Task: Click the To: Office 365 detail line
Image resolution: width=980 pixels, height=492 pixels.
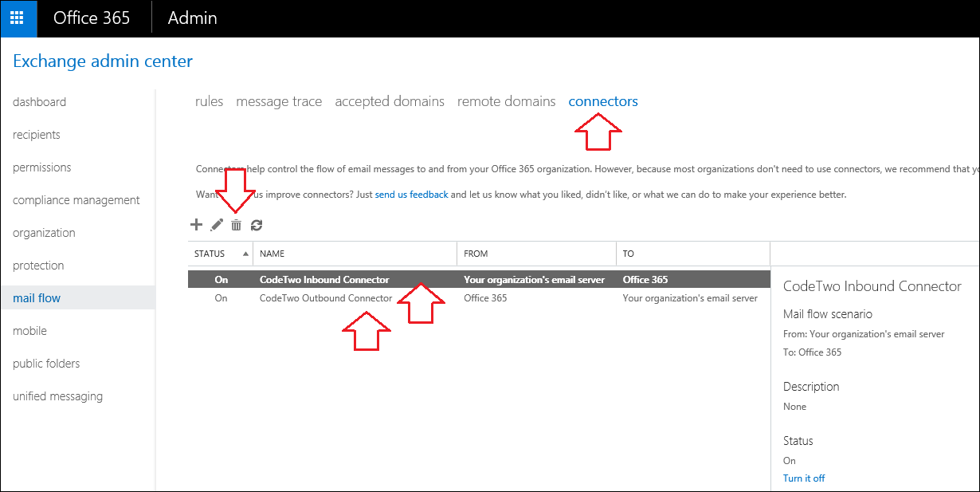Action: coord(812,352)
